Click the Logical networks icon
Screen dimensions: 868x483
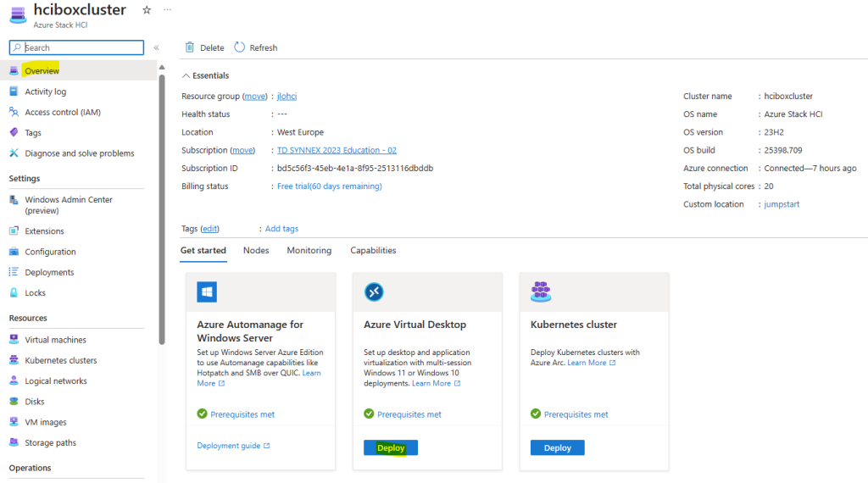14,380
